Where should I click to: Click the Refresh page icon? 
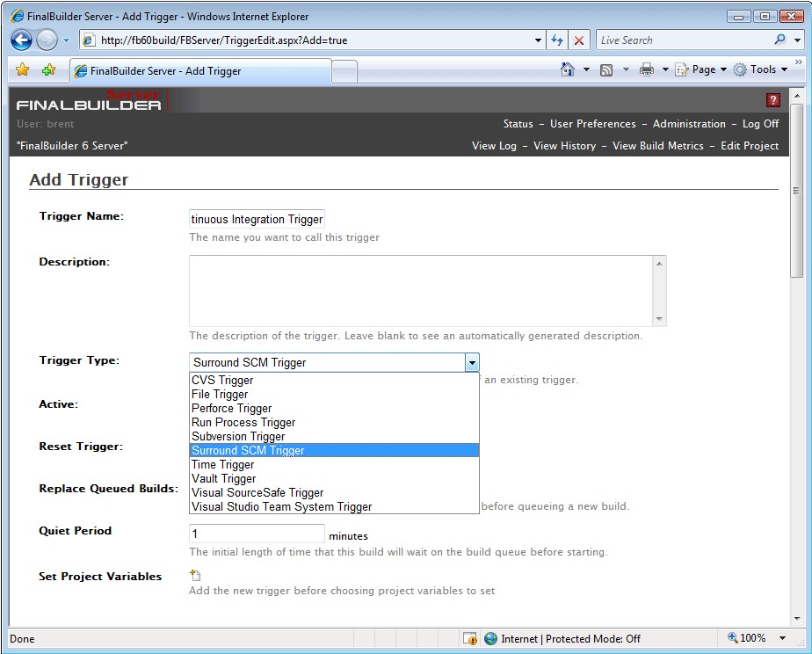coord(557,40)
